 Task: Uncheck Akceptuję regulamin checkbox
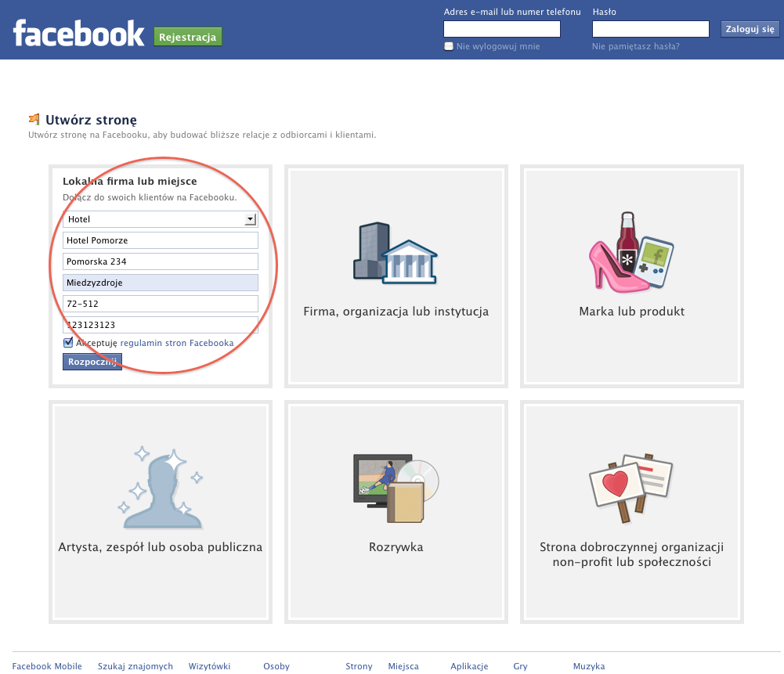point(68,343)
